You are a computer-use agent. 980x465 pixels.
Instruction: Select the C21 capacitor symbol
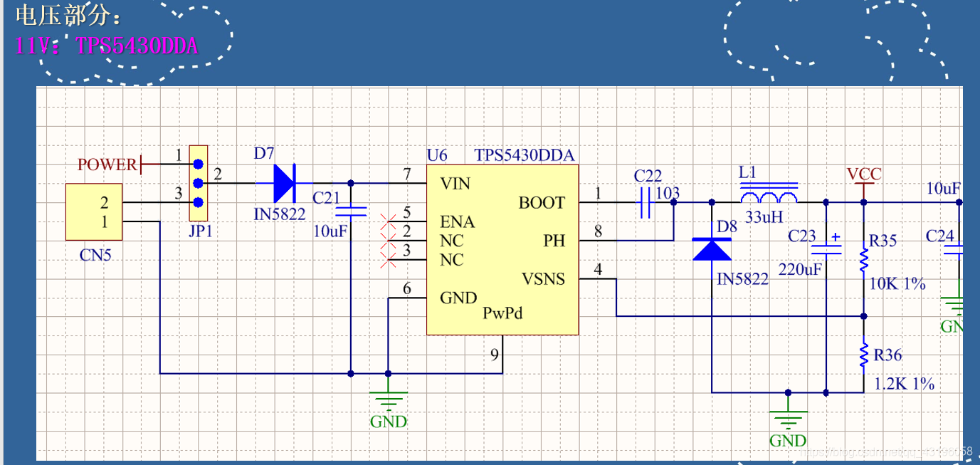(x=350, y=211)
